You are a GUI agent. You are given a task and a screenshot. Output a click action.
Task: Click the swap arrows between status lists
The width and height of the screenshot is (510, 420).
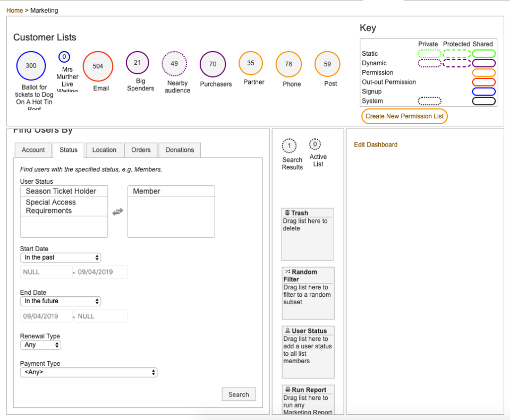[118, 212]
